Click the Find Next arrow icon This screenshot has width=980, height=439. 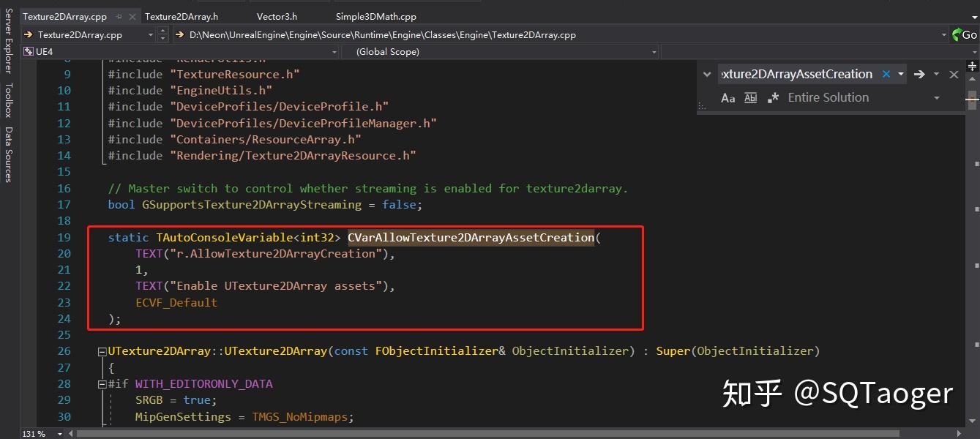(x=919, y=73)
